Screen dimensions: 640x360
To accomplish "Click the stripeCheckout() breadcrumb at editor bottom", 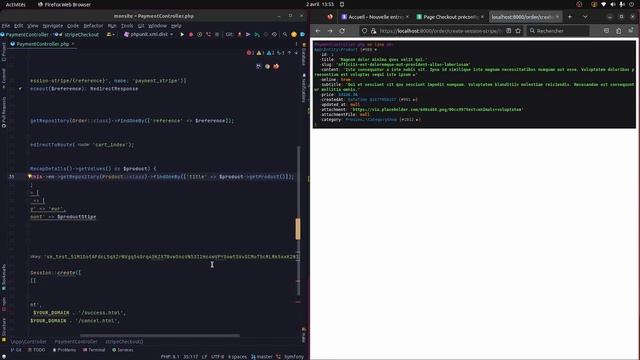I will (x=124, y=342).
